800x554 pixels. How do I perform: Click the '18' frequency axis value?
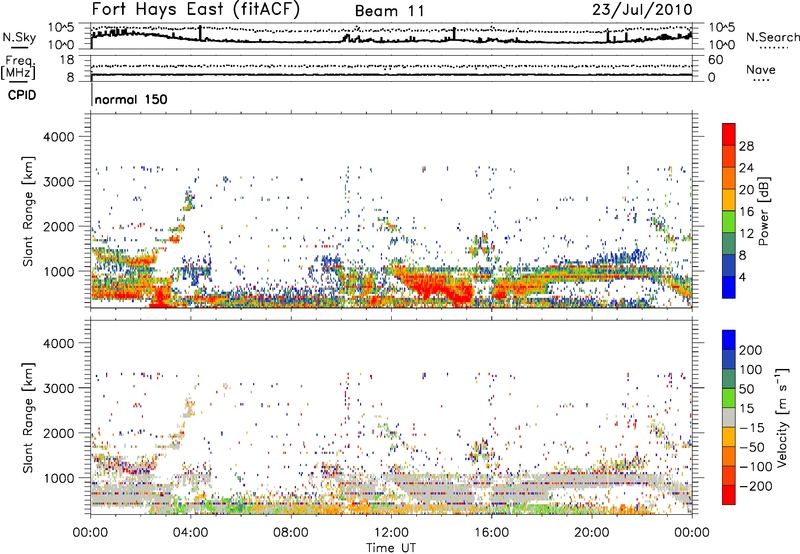pos(67,60)
